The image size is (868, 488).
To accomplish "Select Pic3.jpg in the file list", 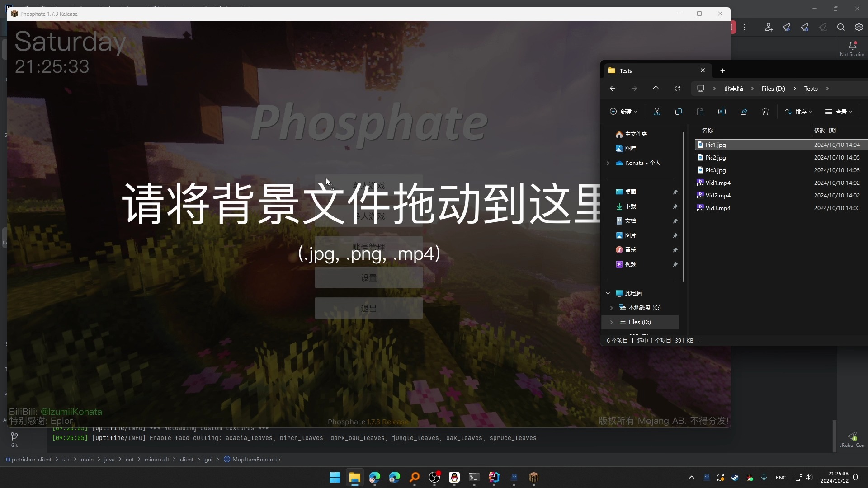I will [781, 170].
